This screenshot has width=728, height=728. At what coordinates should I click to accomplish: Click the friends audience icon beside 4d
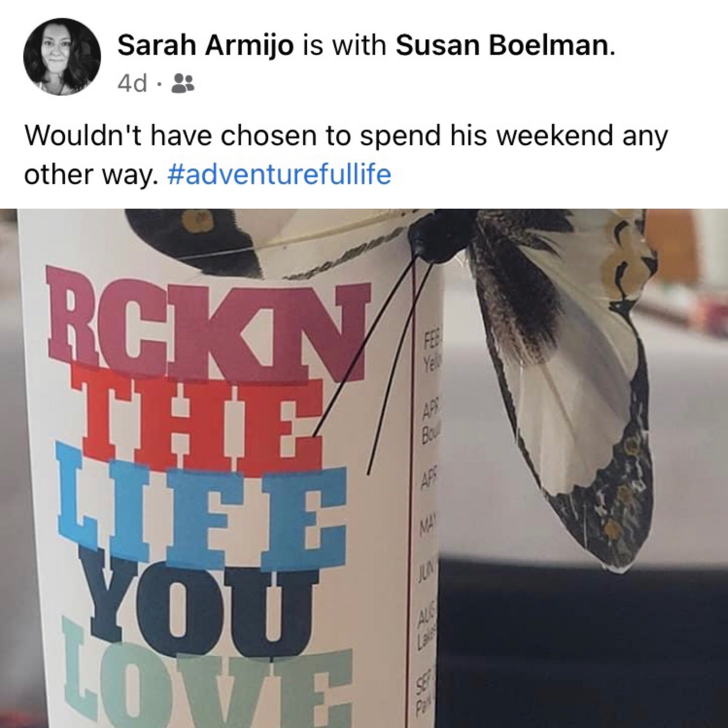(x=183, y=83)
